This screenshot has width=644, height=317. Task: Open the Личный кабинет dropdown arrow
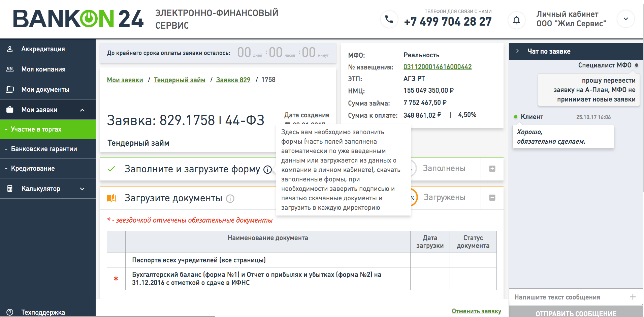click(x=625, y=19)
